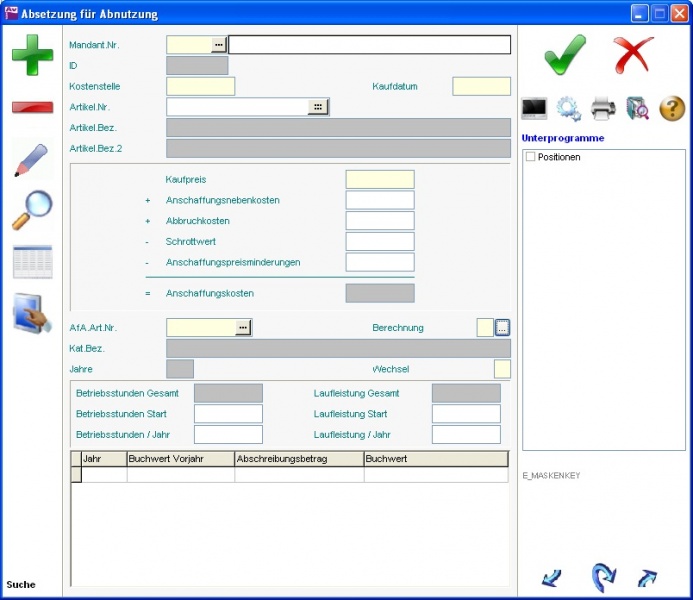Cancel with the red X icon
Screen dimensions: 693x600
pyautogui.click(x=633, y=54)
